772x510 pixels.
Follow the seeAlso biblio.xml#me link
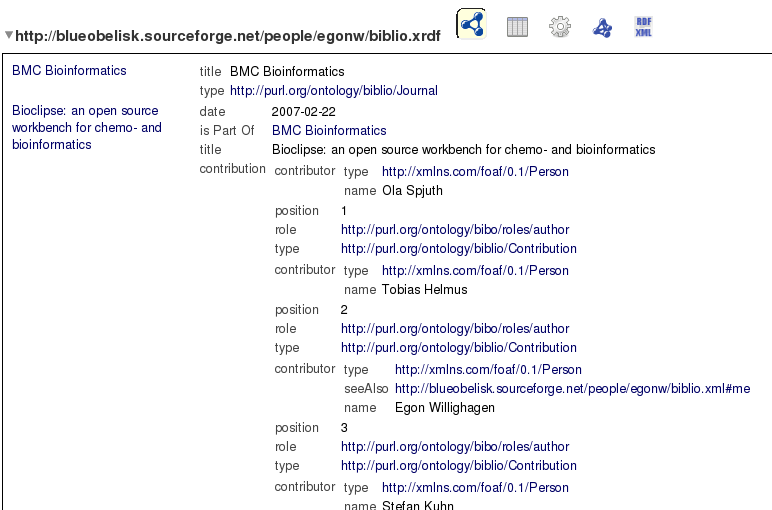pos(573,388)
